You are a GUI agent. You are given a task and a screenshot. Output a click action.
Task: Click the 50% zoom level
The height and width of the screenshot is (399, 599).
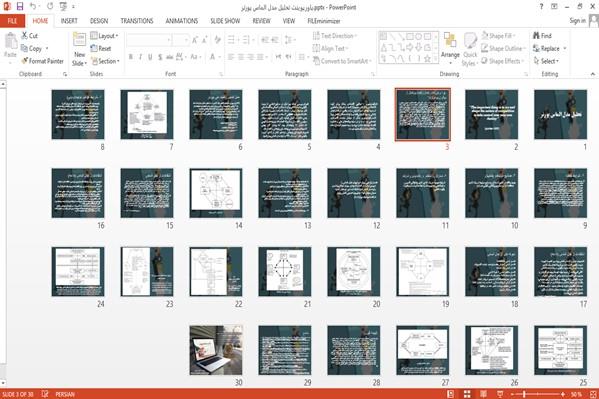(x=576, y=394)
